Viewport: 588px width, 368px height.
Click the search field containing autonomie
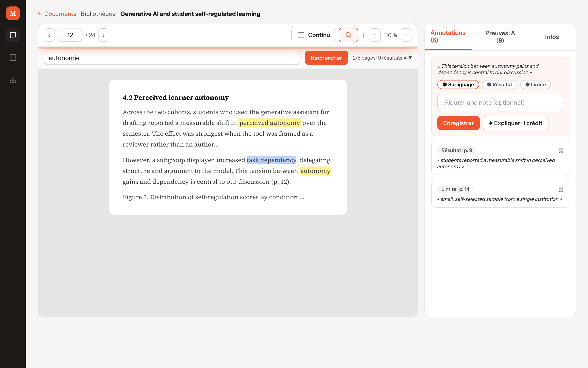coord(172,58)
